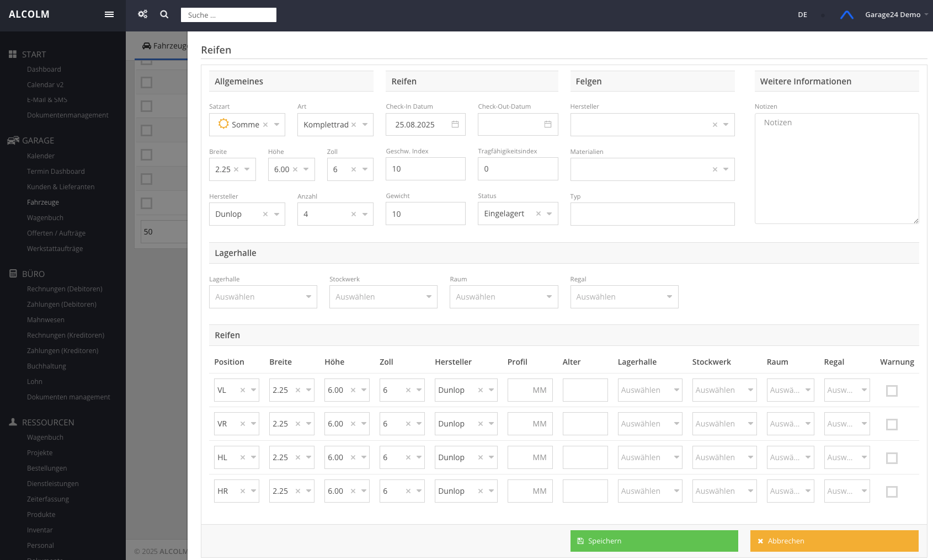This screenshot has height=560, width=933.
Task: Clear the Status Eingelagert selection
Action: click(x=539, y=214)
